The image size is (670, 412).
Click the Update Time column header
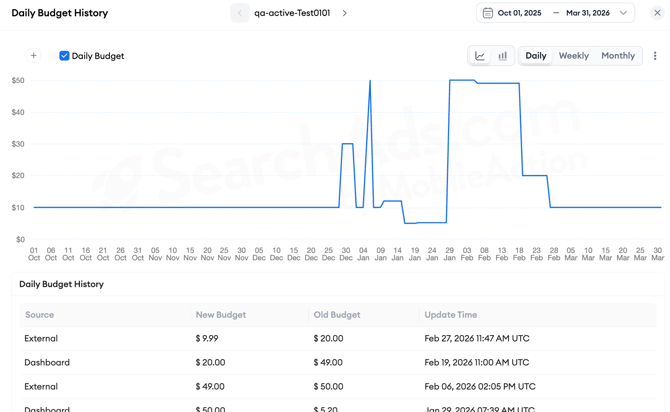click(450, 315)
